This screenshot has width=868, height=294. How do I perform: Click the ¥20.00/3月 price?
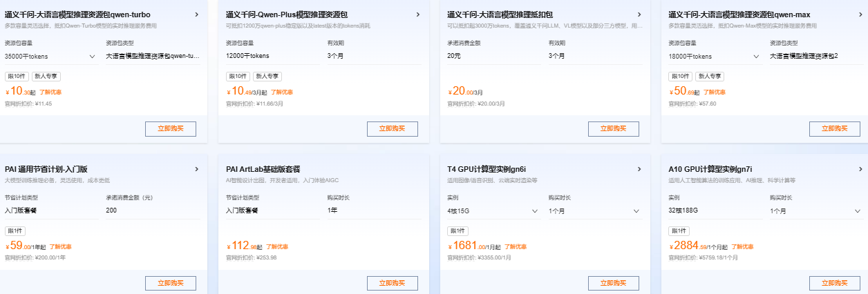click(465, 90)
